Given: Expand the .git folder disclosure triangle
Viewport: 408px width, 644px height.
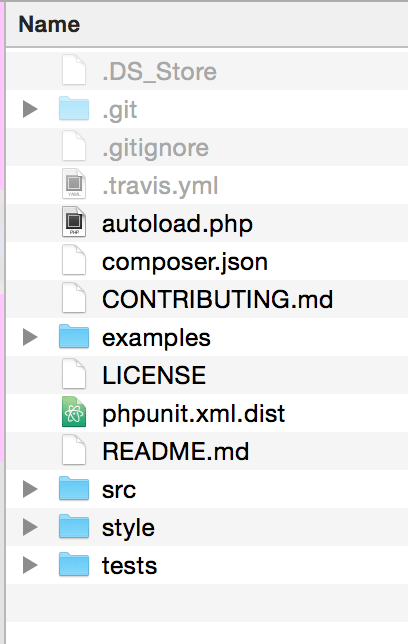Looking at the screenshot, I should point(30,109).
